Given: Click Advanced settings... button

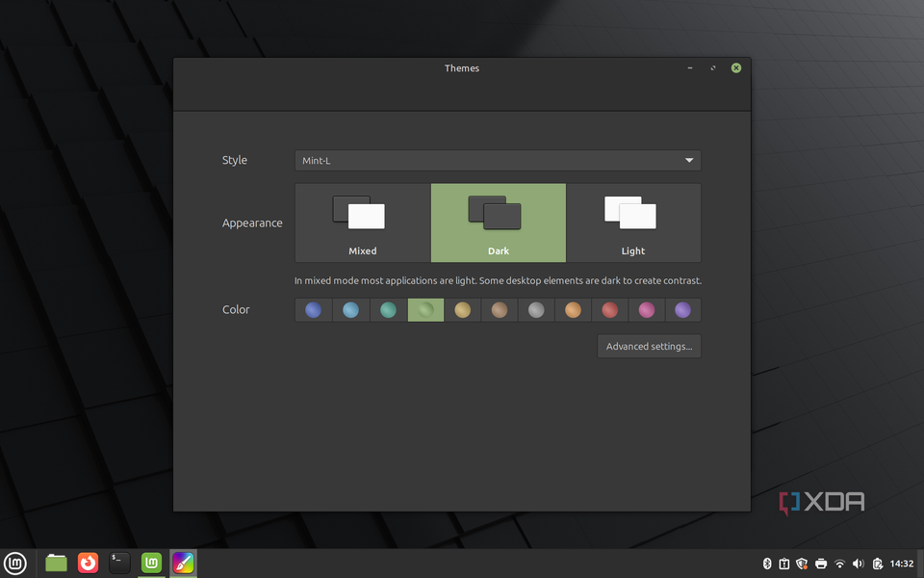Looking at the screenshot, I should [x=649, y=346].
